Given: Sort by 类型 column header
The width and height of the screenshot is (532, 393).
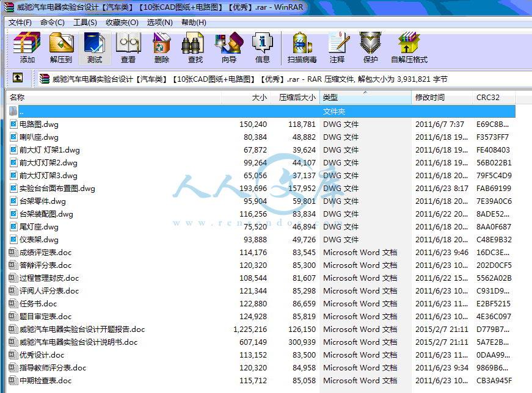Looking at the screenshot, I should pos(365,98).
